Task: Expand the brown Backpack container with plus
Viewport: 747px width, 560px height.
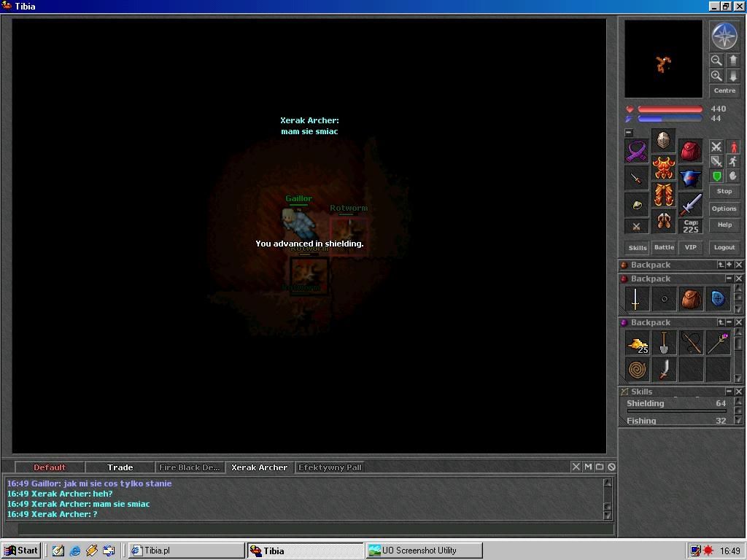Action: (729, 265)
